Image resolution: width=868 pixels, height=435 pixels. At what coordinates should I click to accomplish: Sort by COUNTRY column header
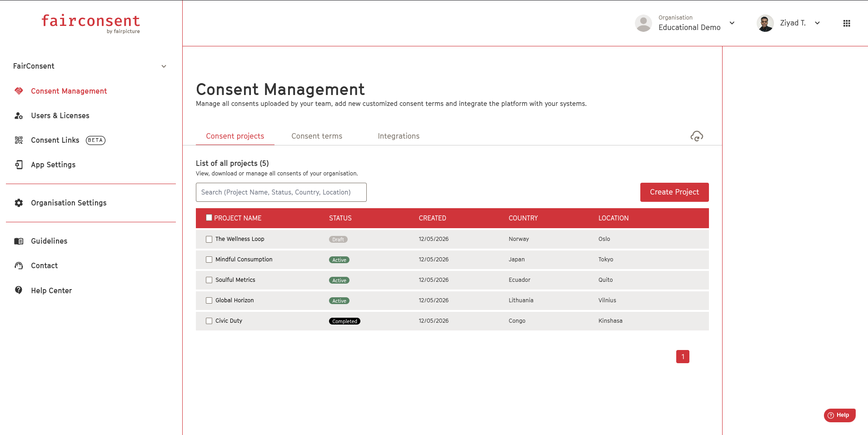click(x=523, y=218)
